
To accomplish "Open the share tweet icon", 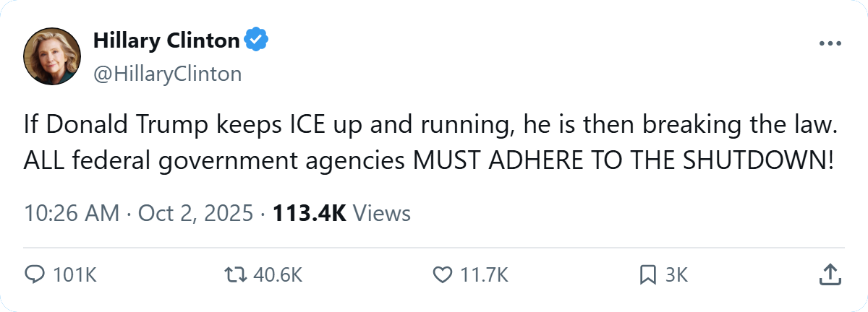I will click(x=829, y=274).
